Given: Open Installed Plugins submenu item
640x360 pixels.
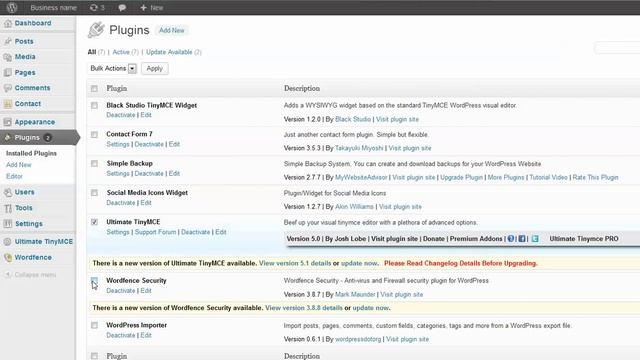Looking at the screenshot, I should tap(31, 153).
